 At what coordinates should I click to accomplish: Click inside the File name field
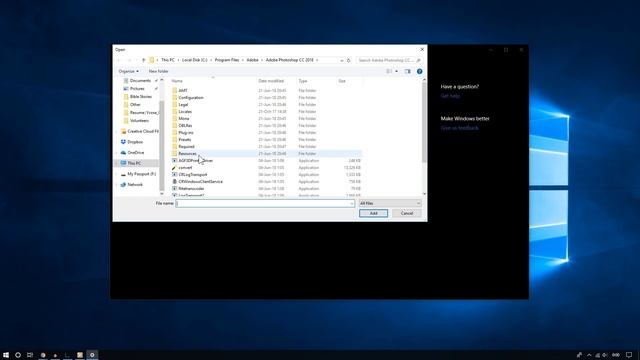pos(262,203)
